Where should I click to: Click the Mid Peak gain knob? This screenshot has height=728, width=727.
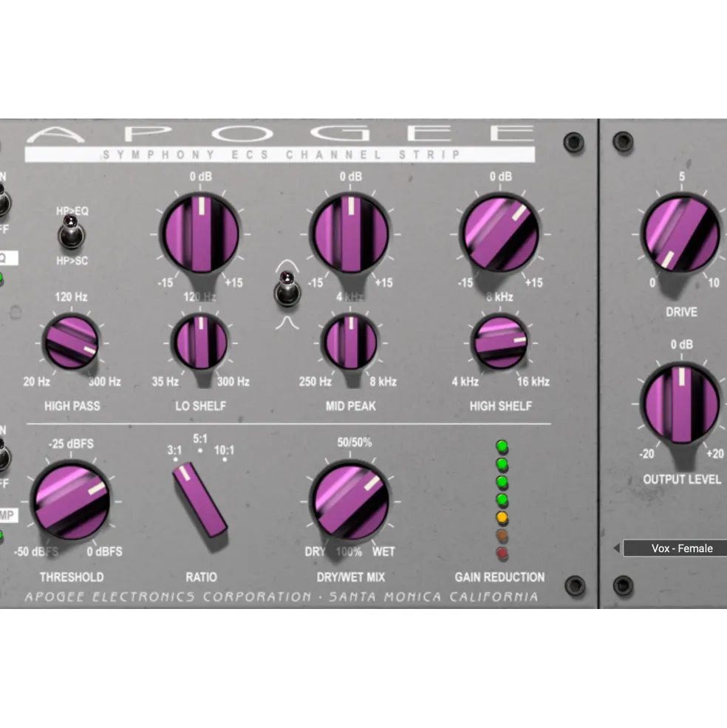[x=350, y=233]
